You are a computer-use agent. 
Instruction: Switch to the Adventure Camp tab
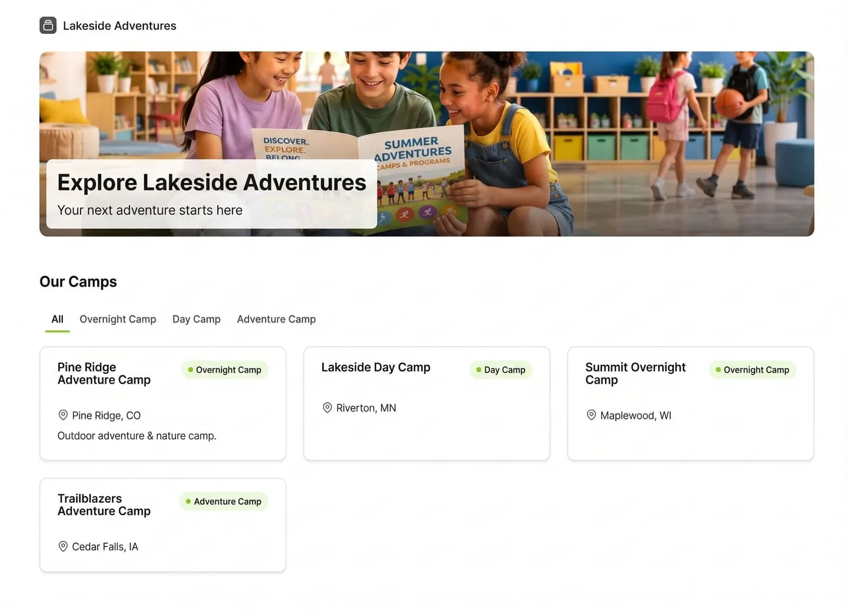pos(276,319)
